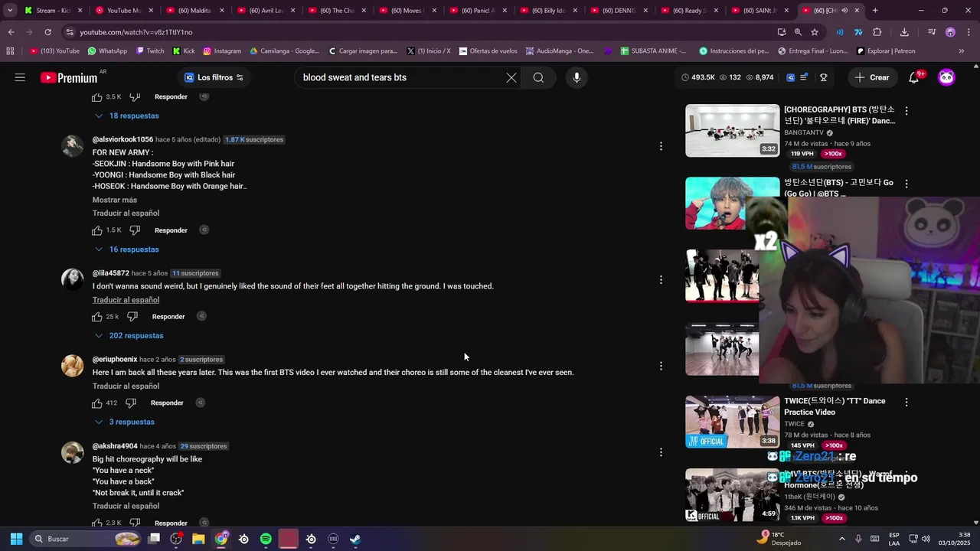Translate @eriuphoenix comment to Spanish

(x=126, y=386)
